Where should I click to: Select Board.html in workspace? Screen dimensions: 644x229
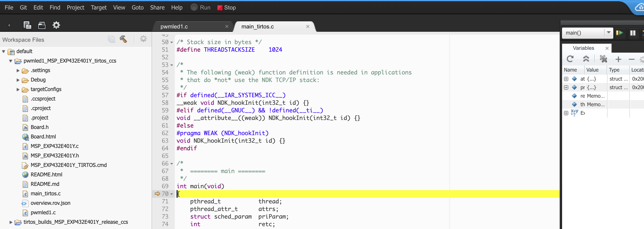tap(43, 137)
